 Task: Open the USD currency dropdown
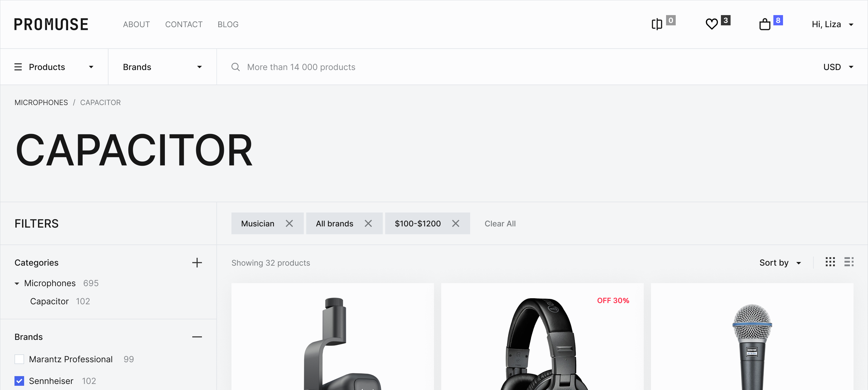tap(838, 67)
